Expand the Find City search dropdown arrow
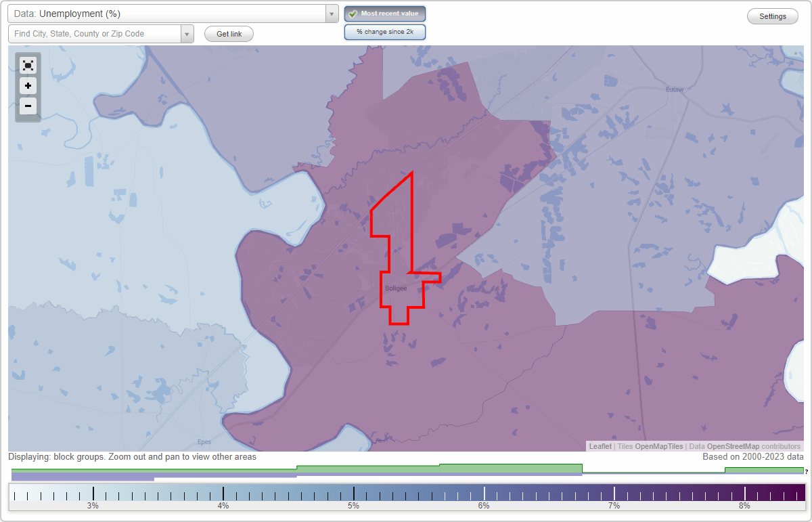Screen dimensions: 812x522 point(187,34)
